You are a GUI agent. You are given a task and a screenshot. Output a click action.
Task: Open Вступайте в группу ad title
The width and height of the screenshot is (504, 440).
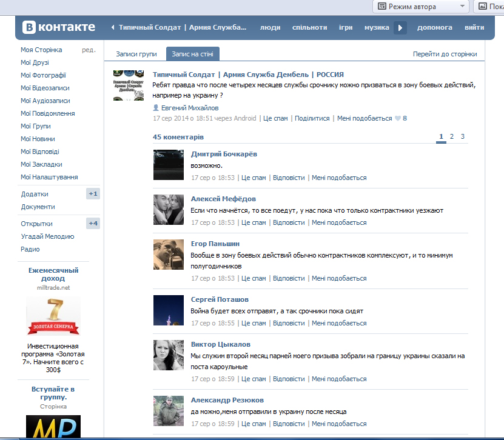53,393
